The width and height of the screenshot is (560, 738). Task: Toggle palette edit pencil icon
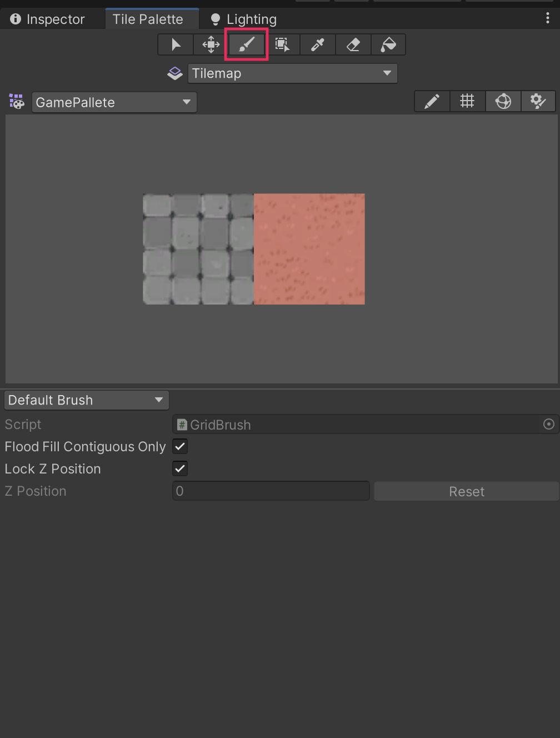[x=432, y=102]
